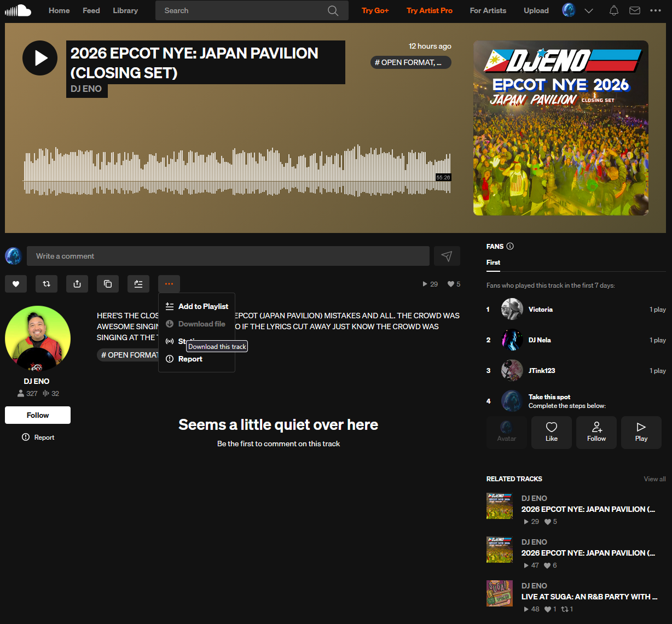Open Victoria's fan profile
This screenshot has height=624, width=672.
(541, 310)
